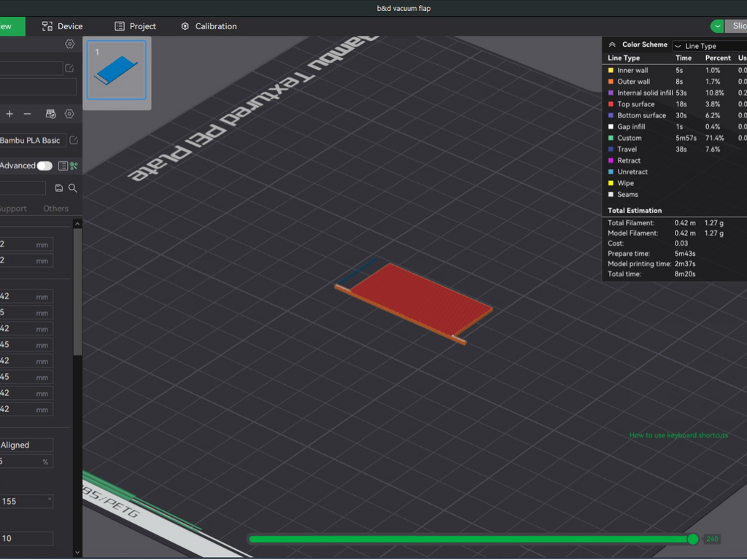Click the AMS sync filament icon
The height and width of the screenshot is (560, 747).
click(x=51, y=114)
